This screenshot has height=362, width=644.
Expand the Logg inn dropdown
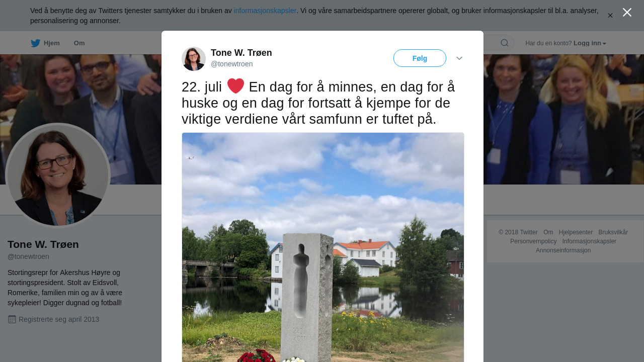point(590,43)
